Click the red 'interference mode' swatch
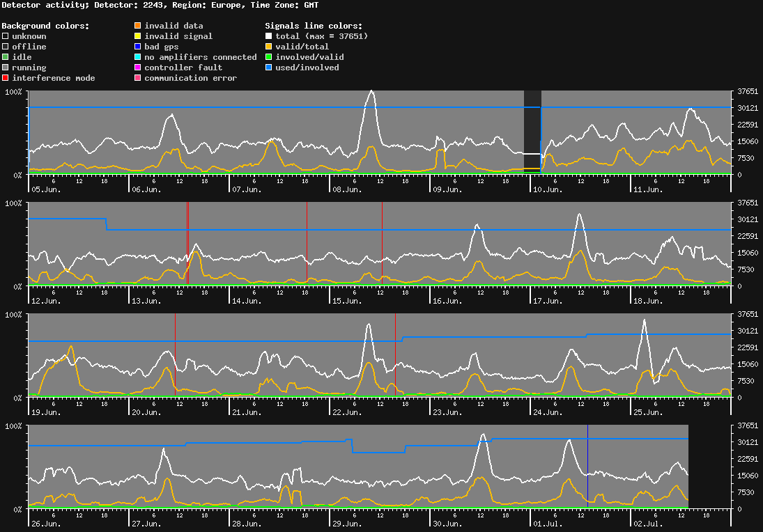The width and height of the screenshot is (763, 532). pos(6,78)
